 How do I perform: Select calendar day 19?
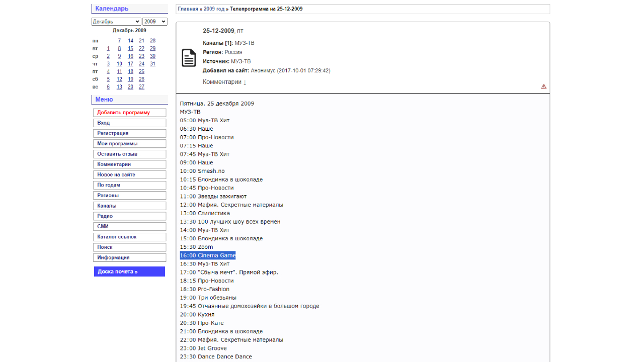pyautogui.click(x=130, y=79)
